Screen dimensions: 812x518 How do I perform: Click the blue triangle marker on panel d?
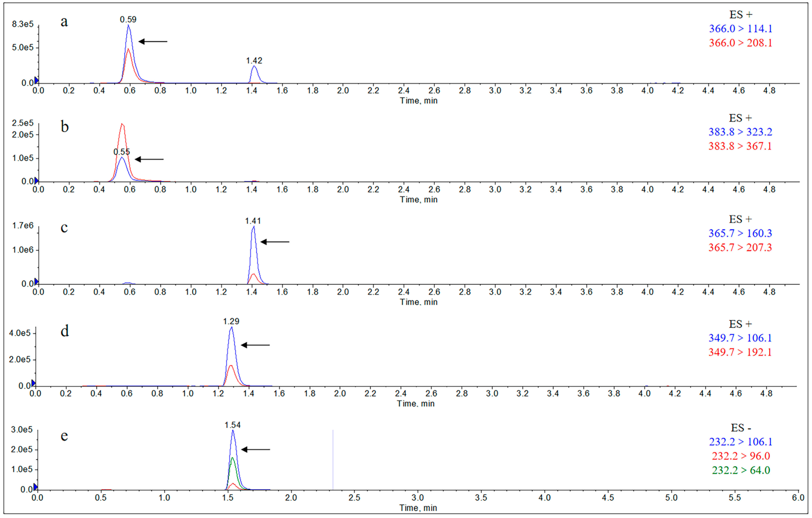(x=33, y=383)
